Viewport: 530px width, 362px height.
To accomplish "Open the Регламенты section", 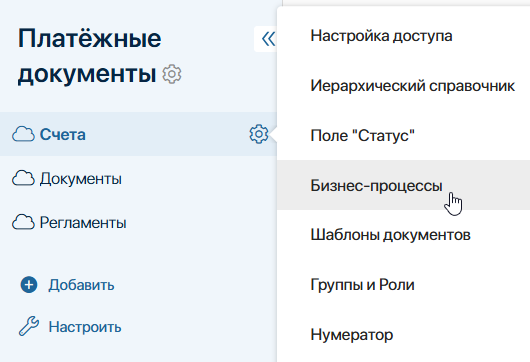I will pos(83,223).
